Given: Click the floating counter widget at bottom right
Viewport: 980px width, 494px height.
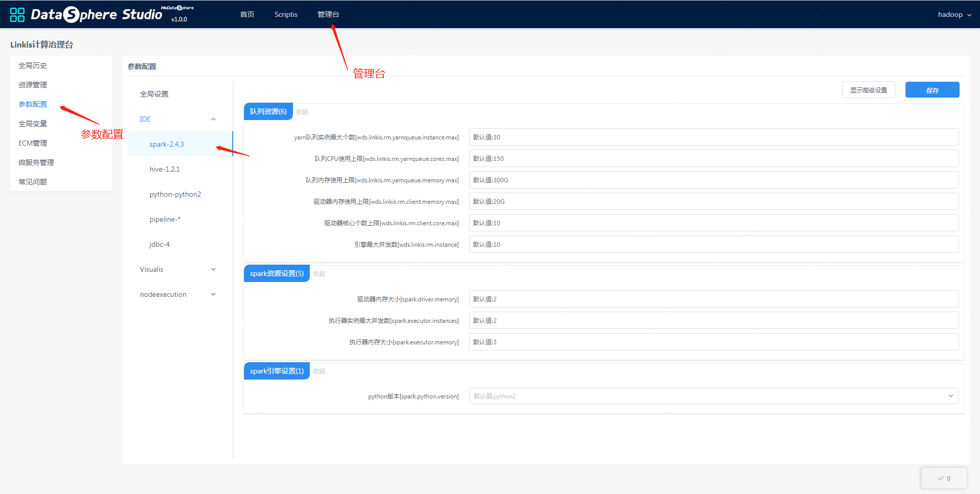Looking at the screenshot, I should tap(944, 479).
